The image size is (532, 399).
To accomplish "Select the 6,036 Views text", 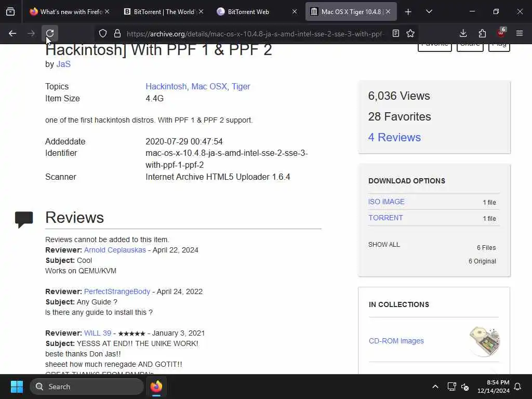I will [x=399, y=96].
